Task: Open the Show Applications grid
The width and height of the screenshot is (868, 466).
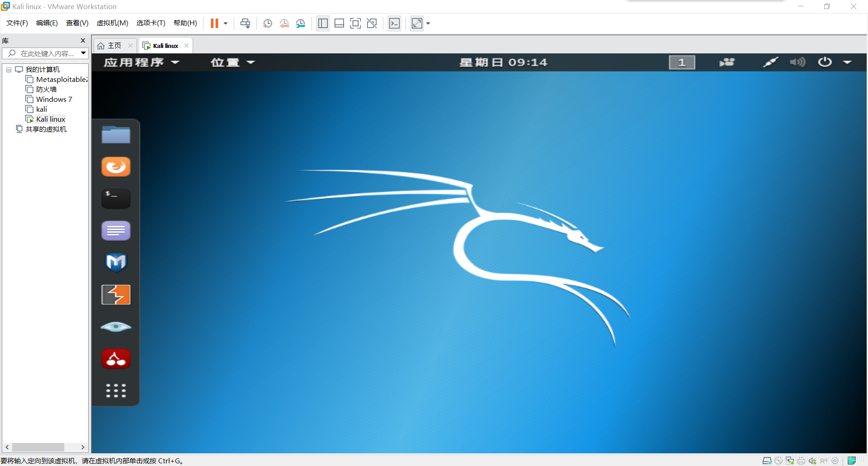Action: point(116,390)
